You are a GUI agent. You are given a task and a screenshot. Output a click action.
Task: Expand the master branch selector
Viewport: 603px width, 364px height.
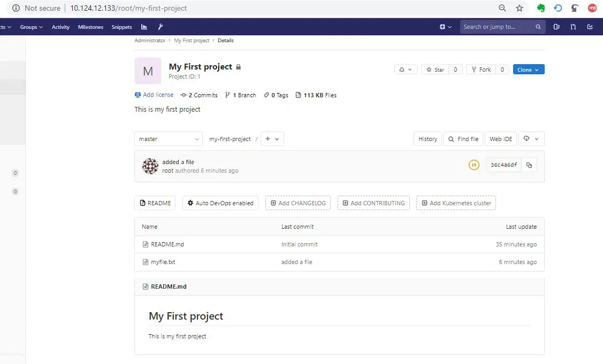point(168,139)
